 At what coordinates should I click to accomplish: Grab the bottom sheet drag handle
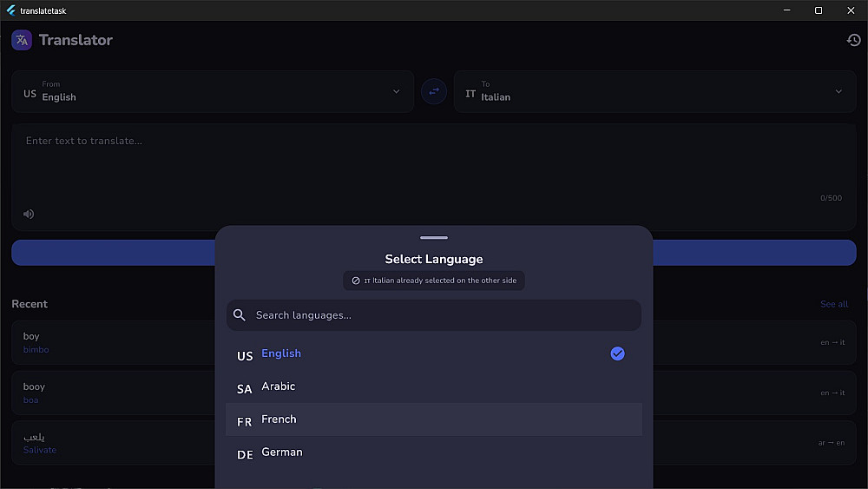[x=433, y=238]
